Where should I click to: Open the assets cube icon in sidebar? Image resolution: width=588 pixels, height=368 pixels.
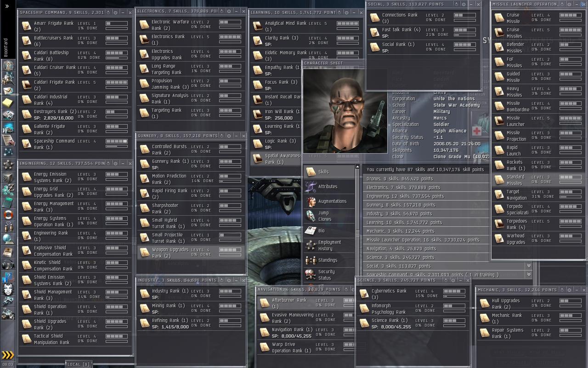tap(8, 178)
